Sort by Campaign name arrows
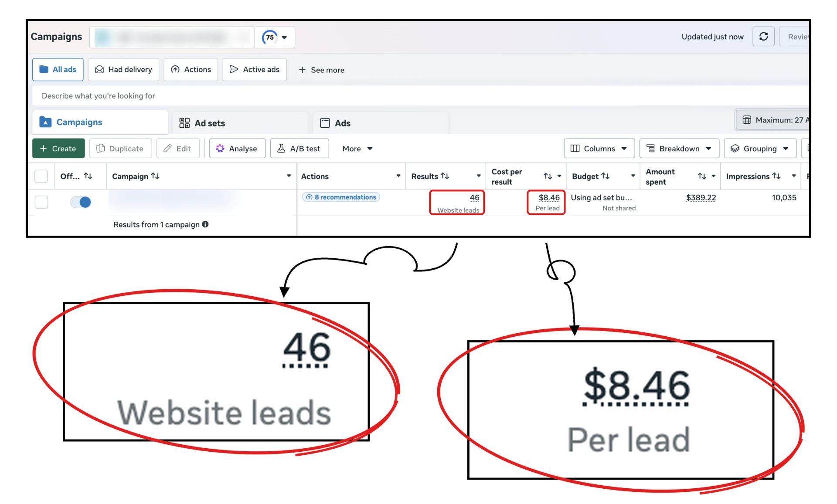837x504 pixels. 156,176
